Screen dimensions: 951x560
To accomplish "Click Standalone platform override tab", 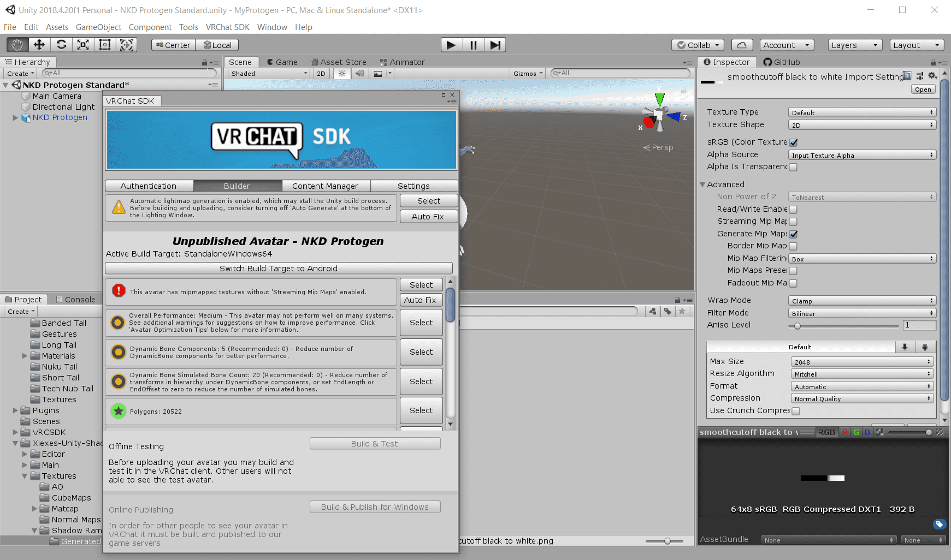I will point(905,347).
